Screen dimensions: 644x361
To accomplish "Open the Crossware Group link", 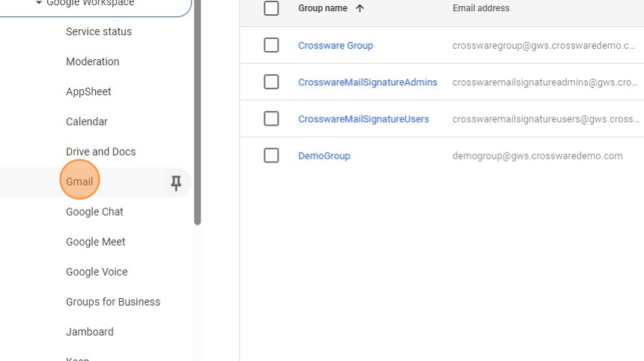I will [x=335, y=46].
